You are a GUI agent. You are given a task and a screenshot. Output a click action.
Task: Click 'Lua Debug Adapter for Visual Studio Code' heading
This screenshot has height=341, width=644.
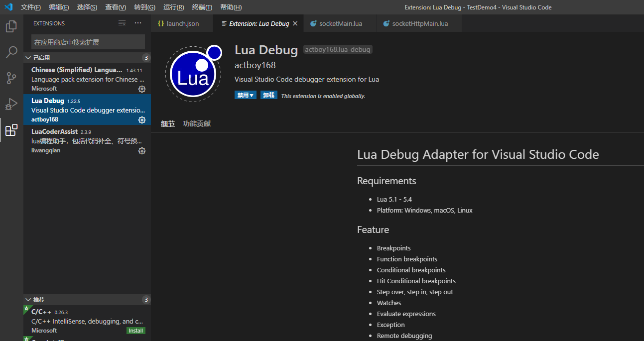click(478, 154)
